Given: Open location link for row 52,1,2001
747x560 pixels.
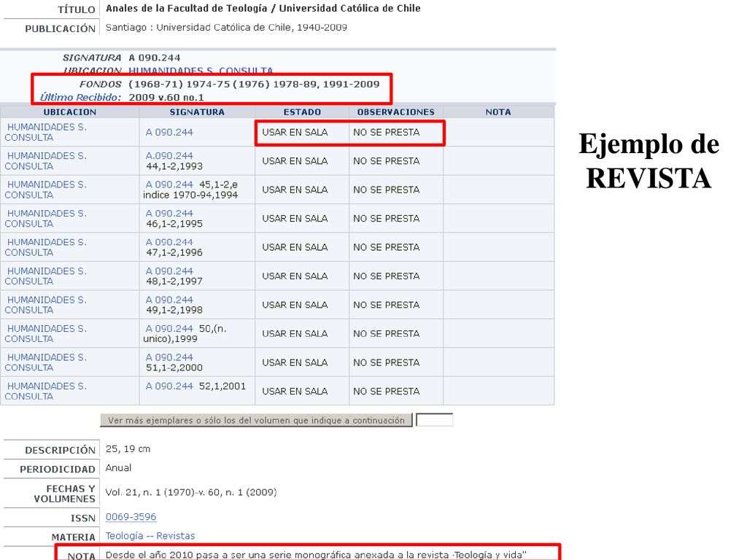Looking at the screenshot, I should pos(46,391).
